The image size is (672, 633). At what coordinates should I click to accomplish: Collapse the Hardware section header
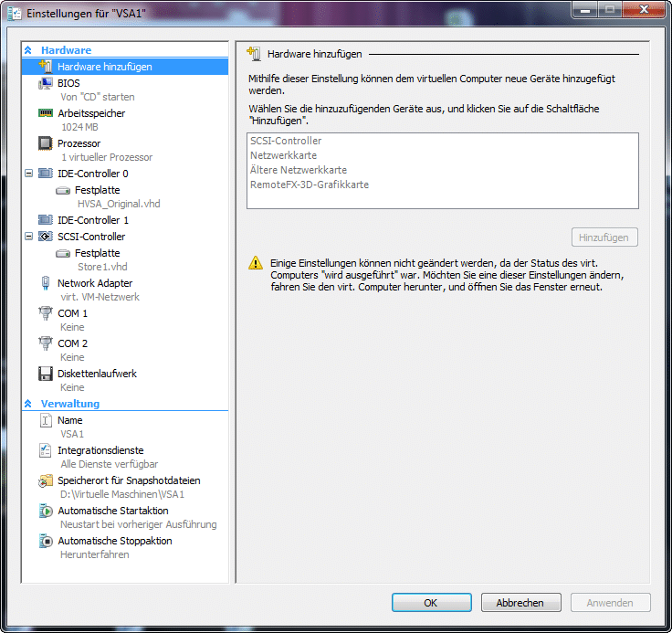click(28, 50)
